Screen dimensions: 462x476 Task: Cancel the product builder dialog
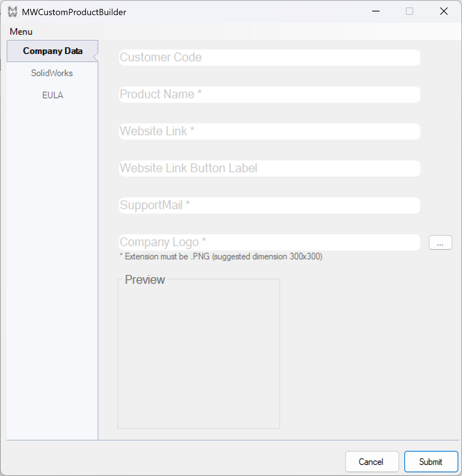[372, 462]
